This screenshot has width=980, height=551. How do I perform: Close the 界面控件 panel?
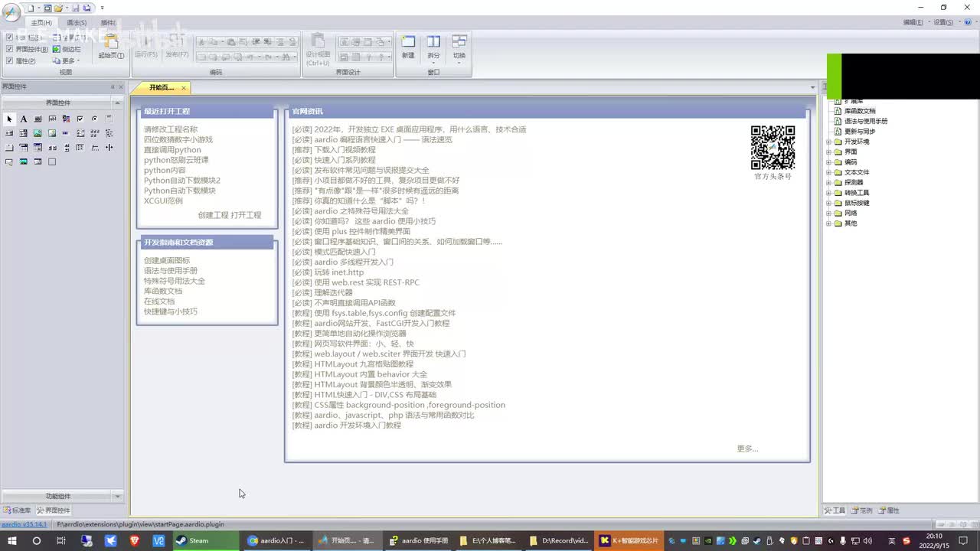coord(121,86)
